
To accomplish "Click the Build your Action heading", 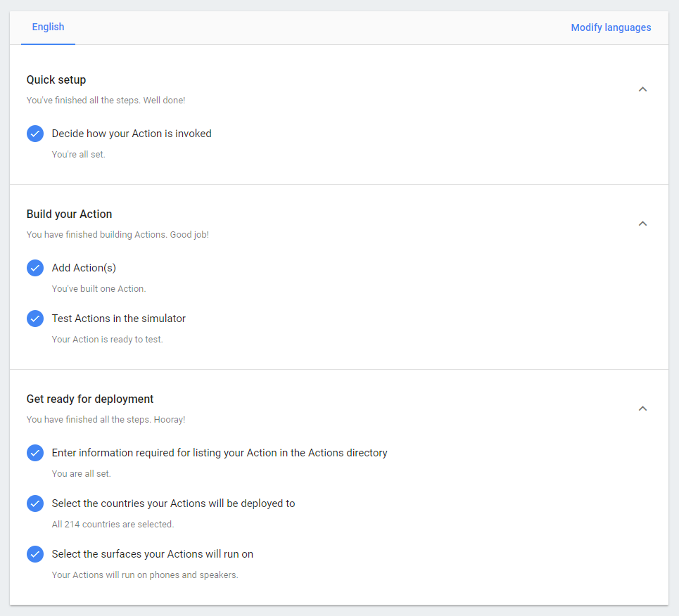I will (69, 214).
